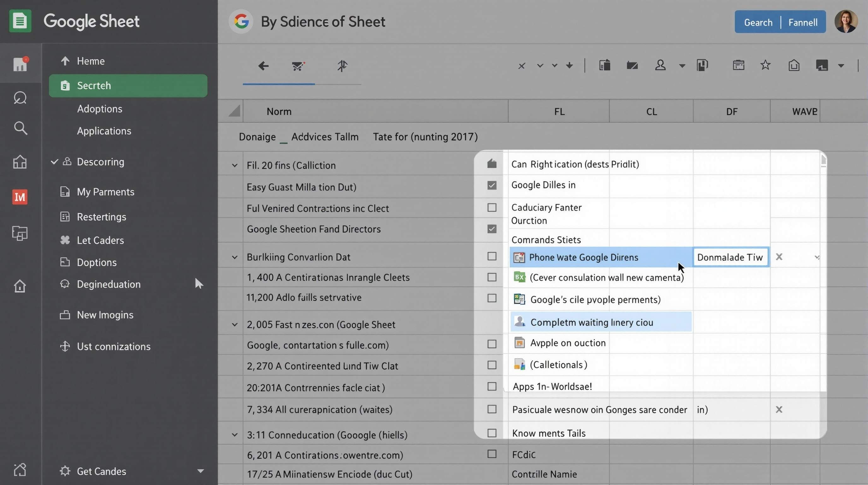Collapse the Fil. 20 fins group
Image resolution: width=868 pixels, height=485 pixels.
click(235, 165)
